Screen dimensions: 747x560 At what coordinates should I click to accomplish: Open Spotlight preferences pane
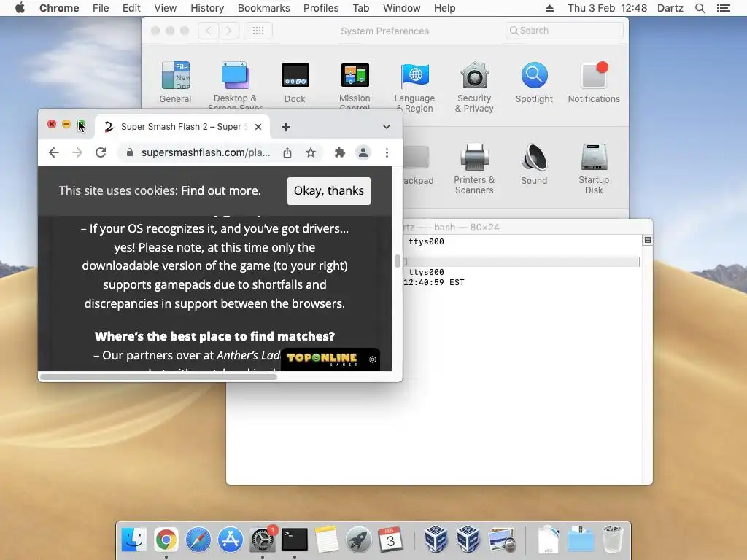534,82
